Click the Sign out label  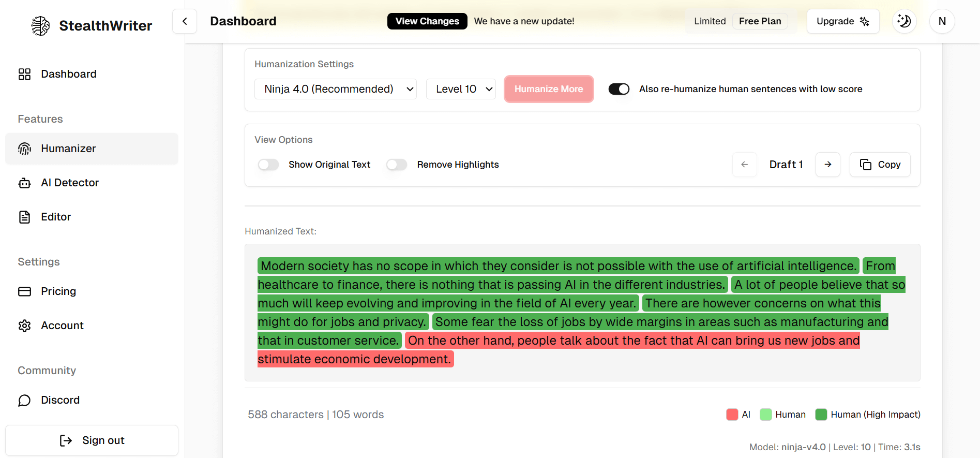(x=103, y=440)
